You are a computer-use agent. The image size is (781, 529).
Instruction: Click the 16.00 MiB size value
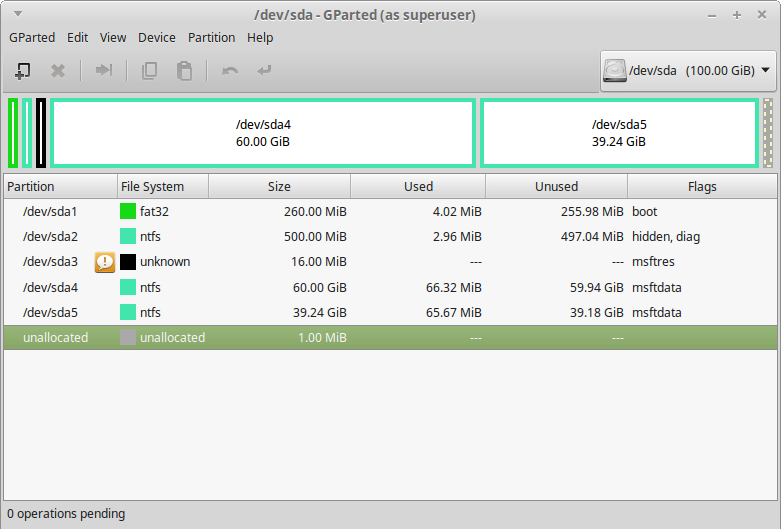tap(319, 262)
